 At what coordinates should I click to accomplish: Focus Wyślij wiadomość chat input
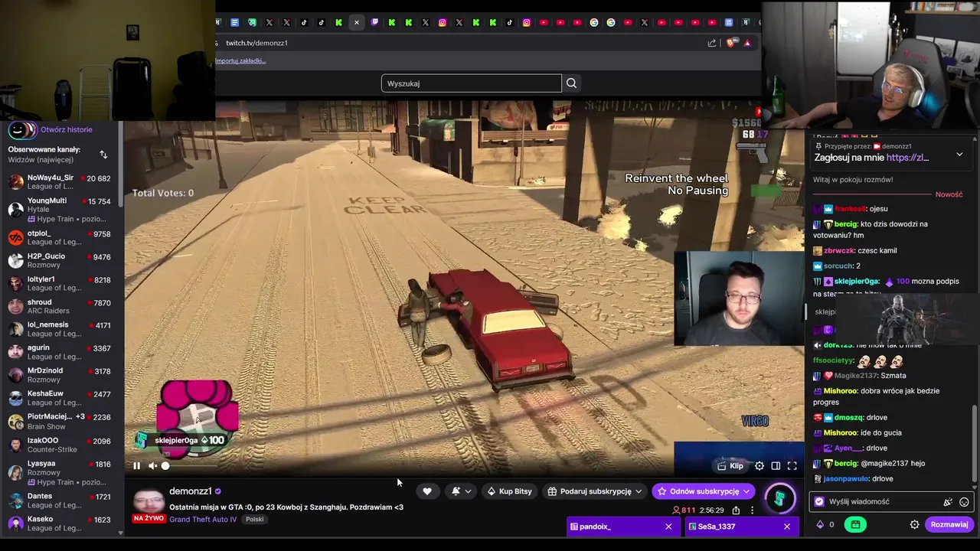coord(880,502)
